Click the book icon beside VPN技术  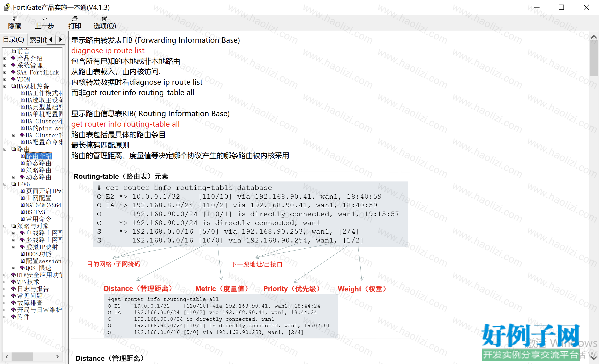(x=13, y=282)
